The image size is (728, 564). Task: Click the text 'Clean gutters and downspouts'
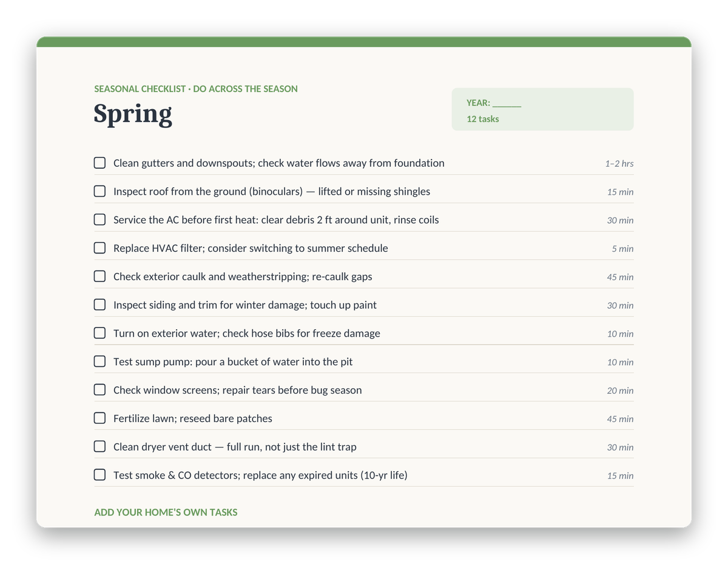pyautogui.click(x=184, y=163)
